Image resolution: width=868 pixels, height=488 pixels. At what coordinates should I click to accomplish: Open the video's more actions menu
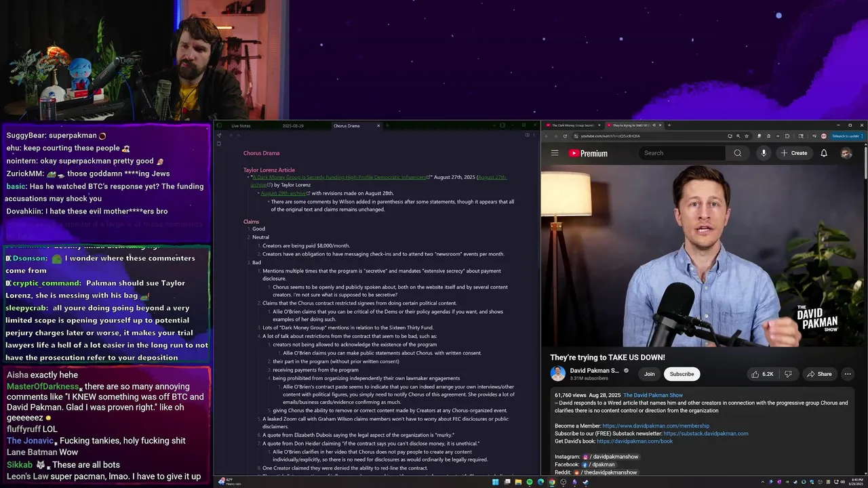[847, 374]
